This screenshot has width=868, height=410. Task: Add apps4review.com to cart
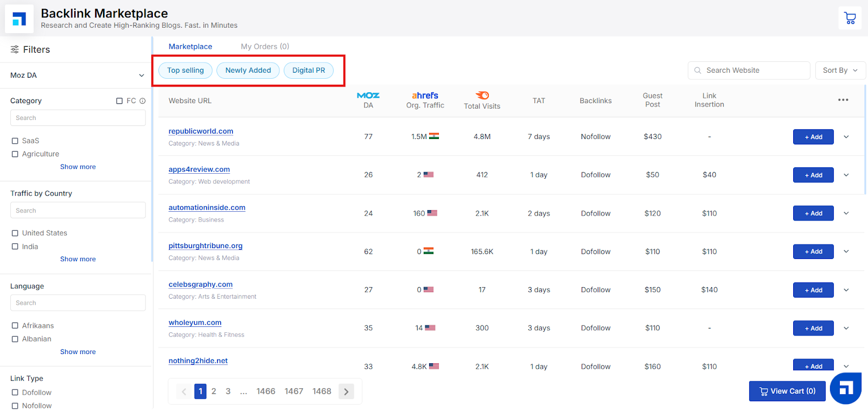[x=813, y=175]
